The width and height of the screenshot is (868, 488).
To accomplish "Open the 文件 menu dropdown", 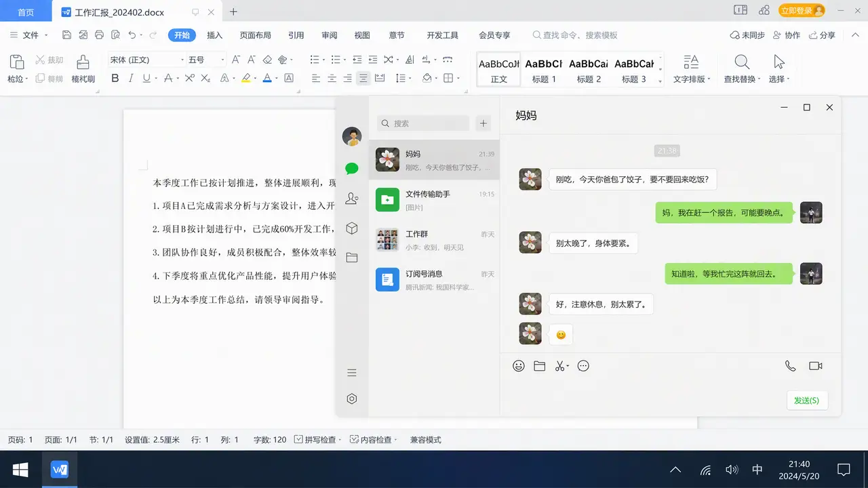I will pos(30,35).
